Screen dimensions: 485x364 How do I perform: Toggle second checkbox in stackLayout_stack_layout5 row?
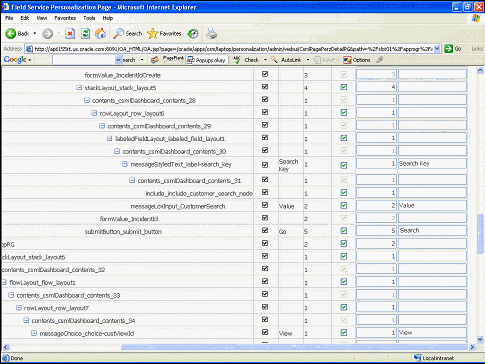[344, 87]
